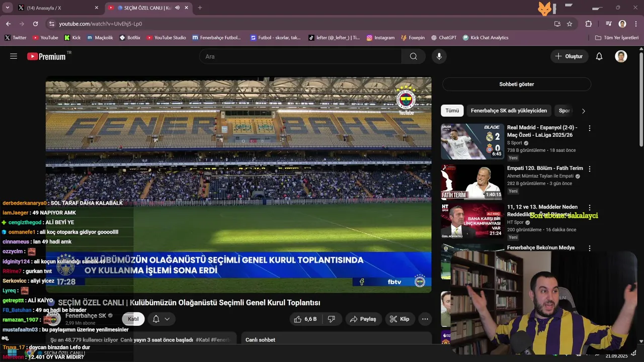This screenshot has height=362, width=644.
Task: Open options for 11, 12 ve 13. Maddeler video
Action: [x=590, y=208]
